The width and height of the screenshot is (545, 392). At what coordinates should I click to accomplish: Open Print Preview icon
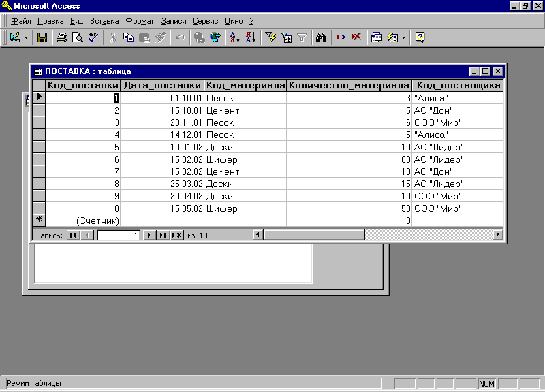click(77, 37)
